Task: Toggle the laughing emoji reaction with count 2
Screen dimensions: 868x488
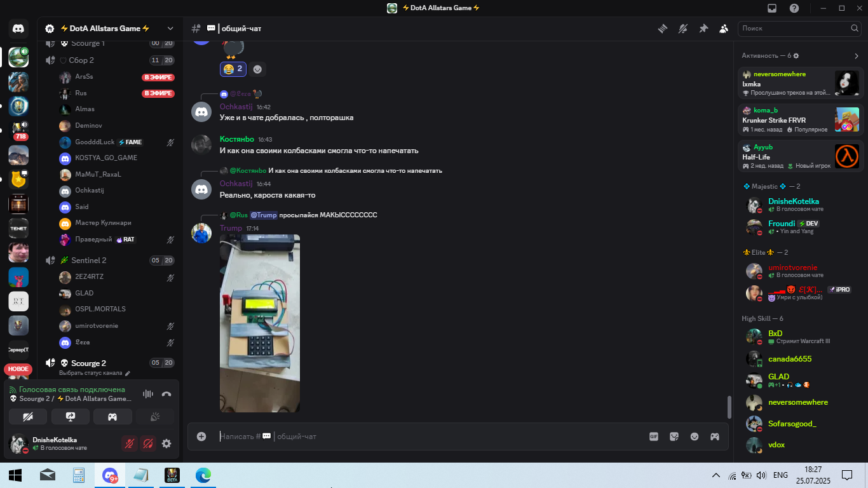Action: coord(233,69)
